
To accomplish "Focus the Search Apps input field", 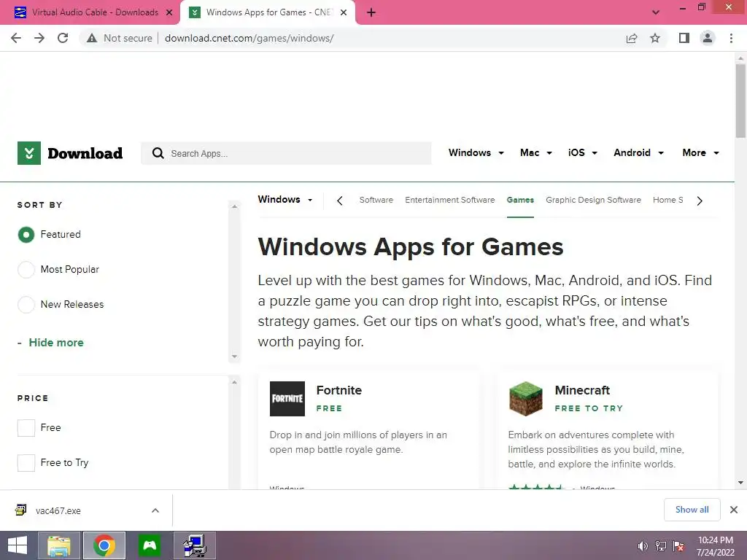I will (286, 153).
